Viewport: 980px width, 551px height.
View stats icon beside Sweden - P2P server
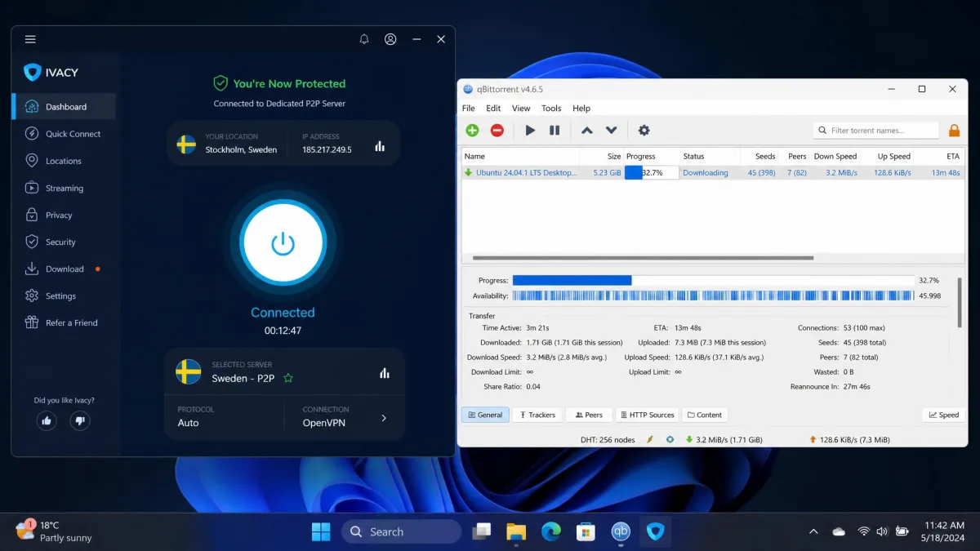385,373
